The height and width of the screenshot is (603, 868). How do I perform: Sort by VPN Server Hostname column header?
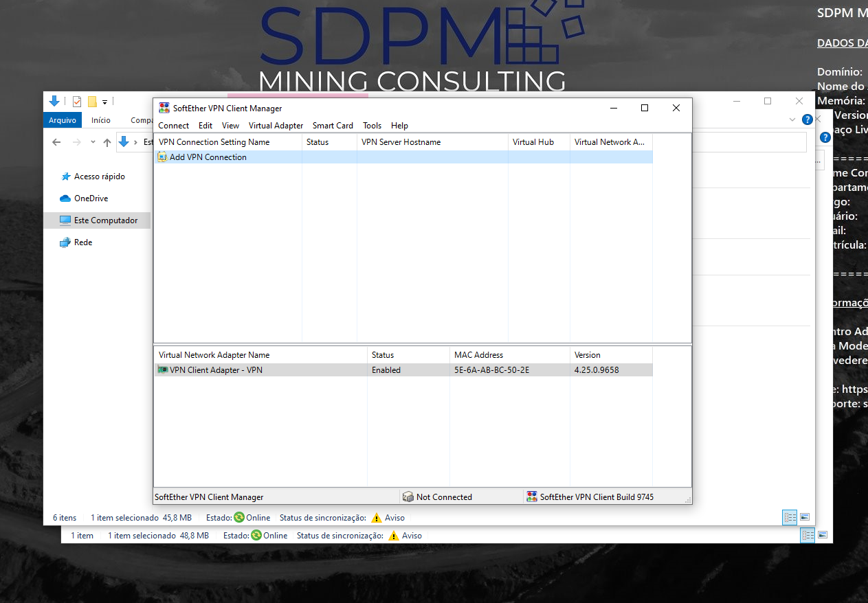point(401,142)
